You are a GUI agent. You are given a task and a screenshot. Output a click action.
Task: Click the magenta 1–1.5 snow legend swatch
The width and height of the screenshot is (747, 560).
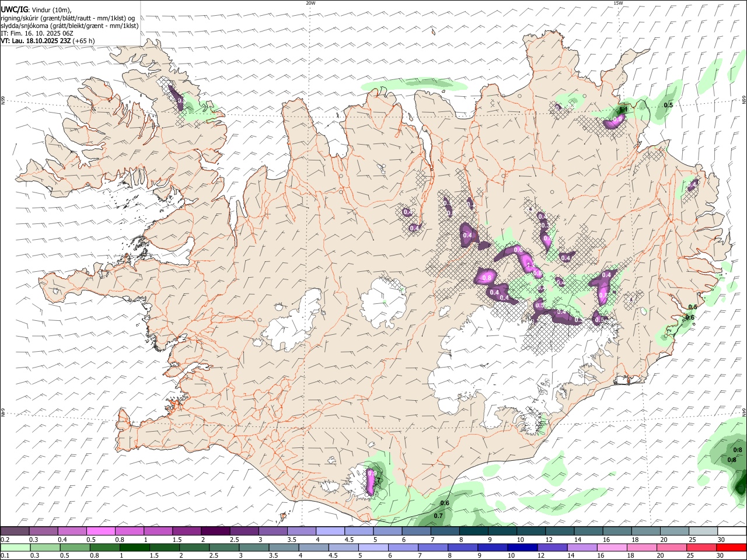(x=158, y=531)
